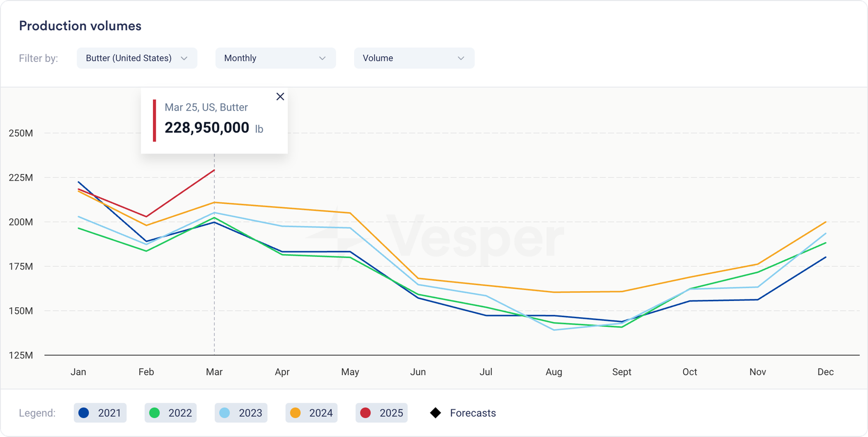The image size is (868, 437).
Task: Toggle the 2025 legend chip
Action: click(382, 413)
